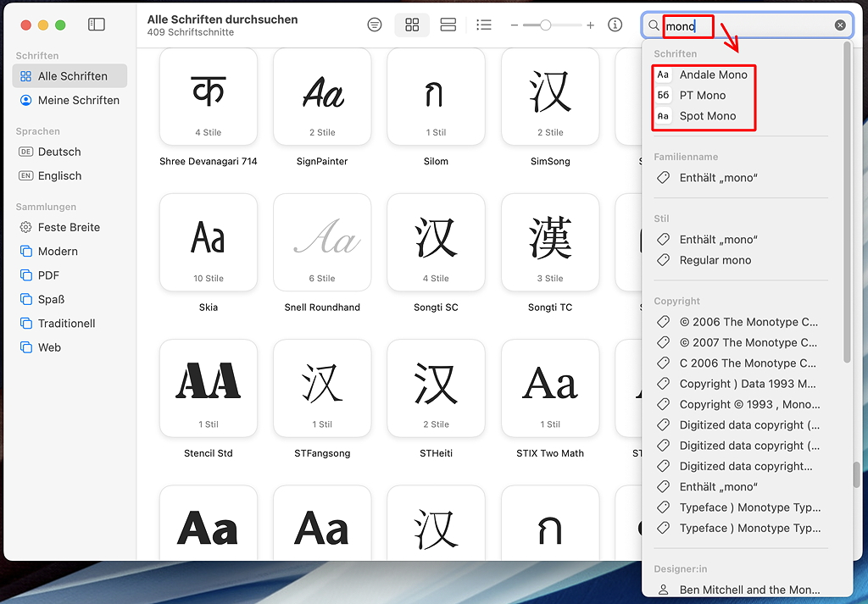Open the text sample view icon
The height and width of the screenshot is (604, 868).
pyautogui.click(x=374, y=25)
